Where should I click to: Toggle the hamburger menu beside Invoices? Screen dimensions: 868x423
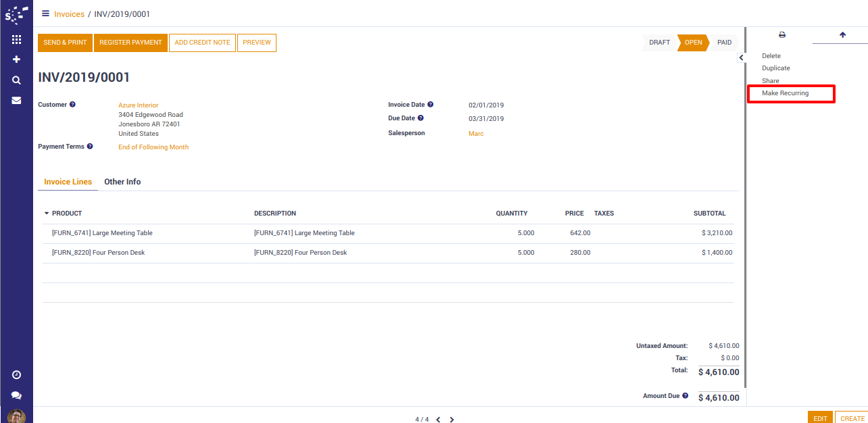[x=45, y=14]
